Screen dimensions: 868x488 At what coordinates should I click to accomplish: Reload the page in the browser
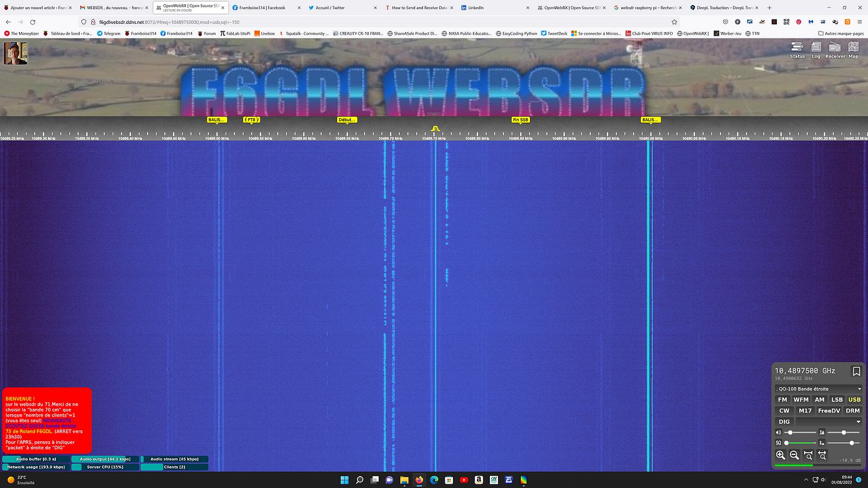[x=33, y=22]
